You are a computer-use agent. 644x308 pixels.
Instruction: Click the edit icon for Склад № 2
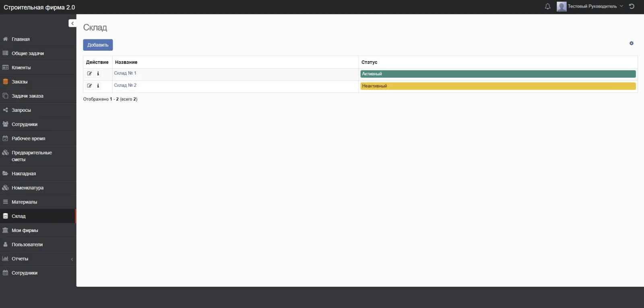click(x=89, y=86)
